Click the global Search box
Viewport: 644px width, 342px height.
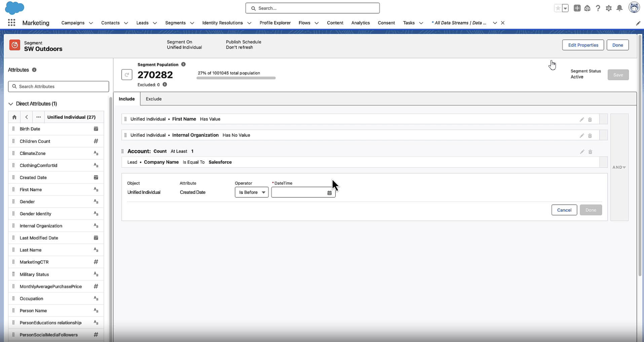point(312,8)
